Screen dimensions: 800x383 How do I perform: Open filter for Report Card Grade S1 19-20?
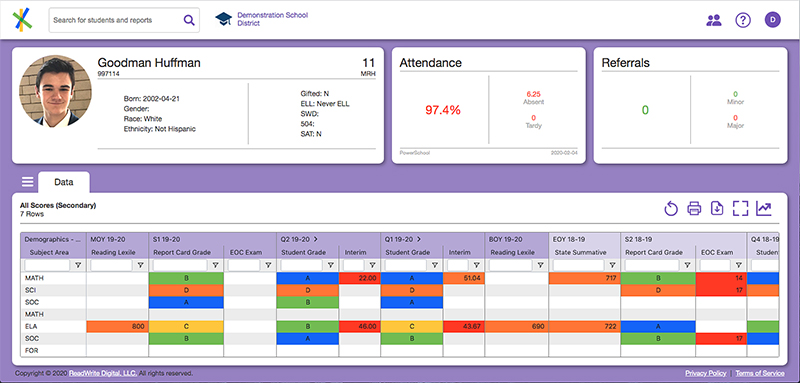pos(215,265)
